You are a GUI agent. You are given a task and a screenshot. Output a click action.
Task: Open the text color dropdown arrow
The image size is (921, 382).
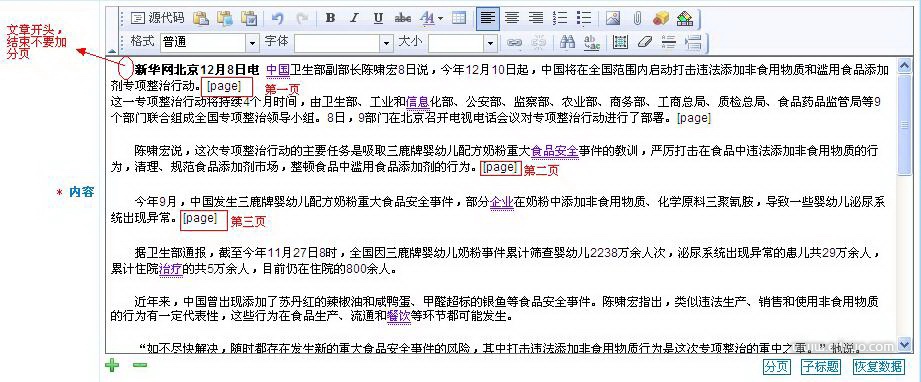441,18
